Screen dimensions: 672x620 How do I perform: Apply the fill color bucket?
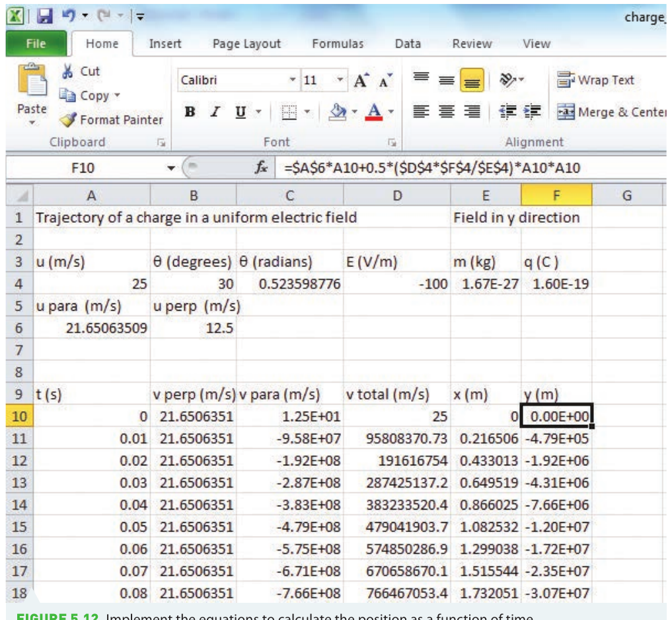click(x=338, y=112)
